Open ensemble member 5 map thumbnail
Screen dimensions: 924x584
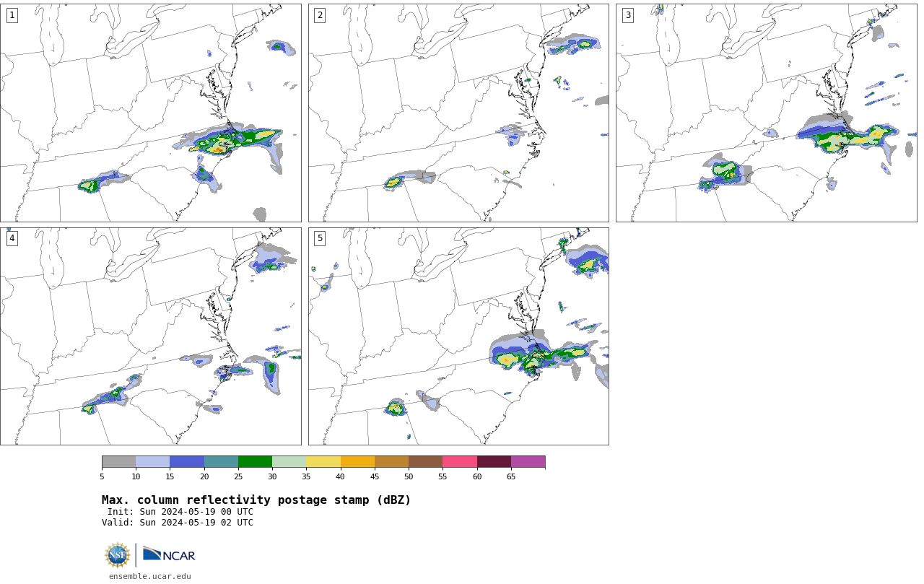(458, 336)
